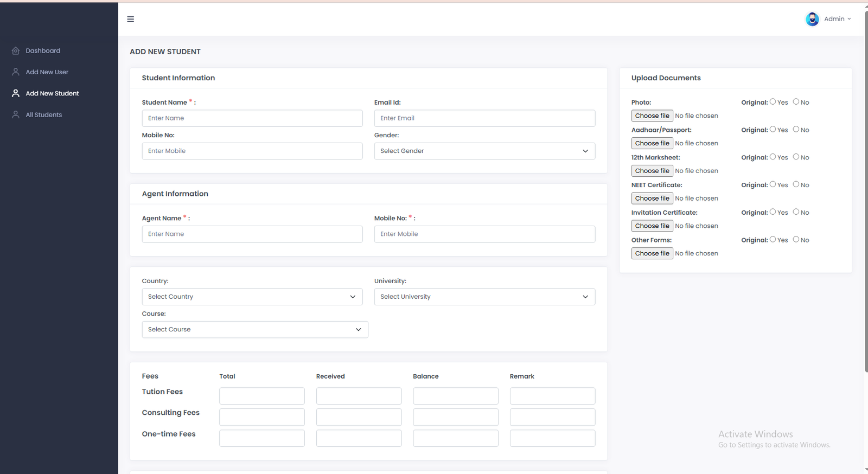Click the Add New User person icon
Viewport: 868px width, 474px height.
click(16, 72)
